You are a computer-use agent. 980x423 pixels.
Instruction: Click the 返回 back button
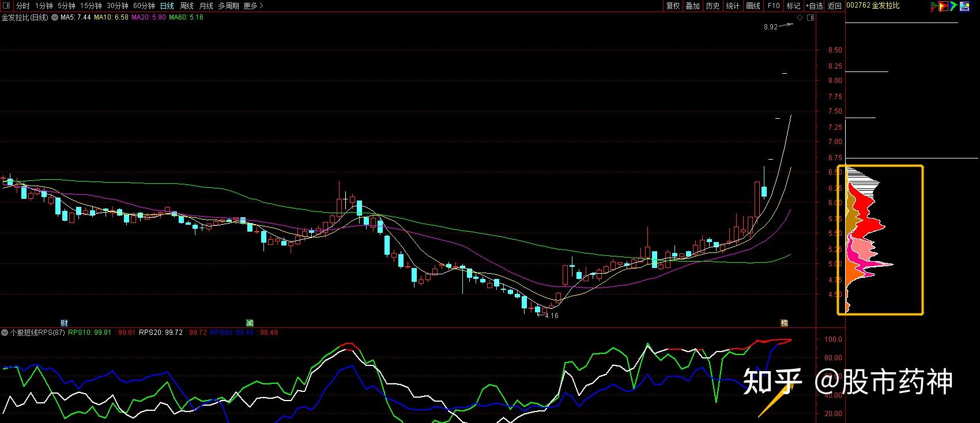coord(835,6)
